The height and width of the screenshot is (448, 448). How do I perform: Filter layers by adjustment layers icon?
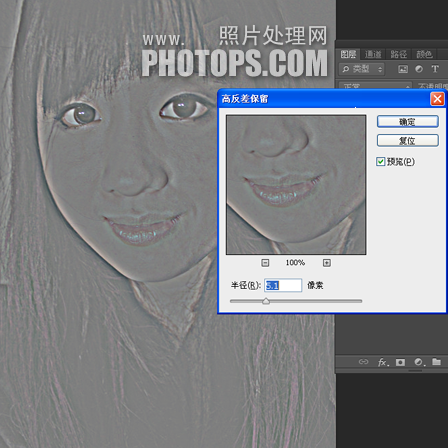click(419, 69)
